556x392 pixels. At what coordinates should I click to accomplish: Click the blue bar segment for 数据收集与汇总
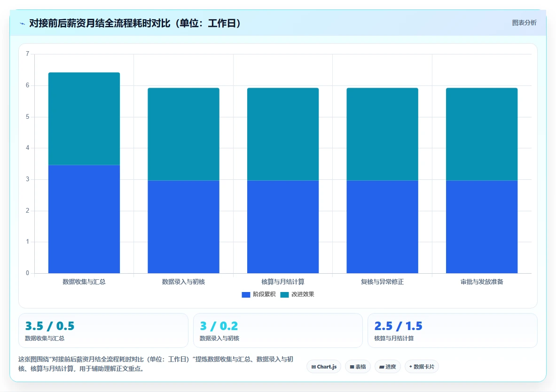(84, 219)
